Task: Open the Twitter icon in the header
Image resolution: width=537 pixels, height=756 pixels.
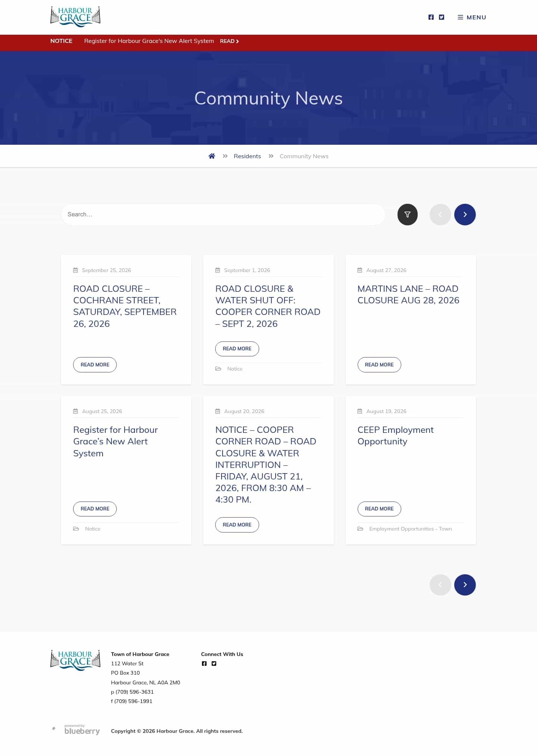Action: point(441,17)
